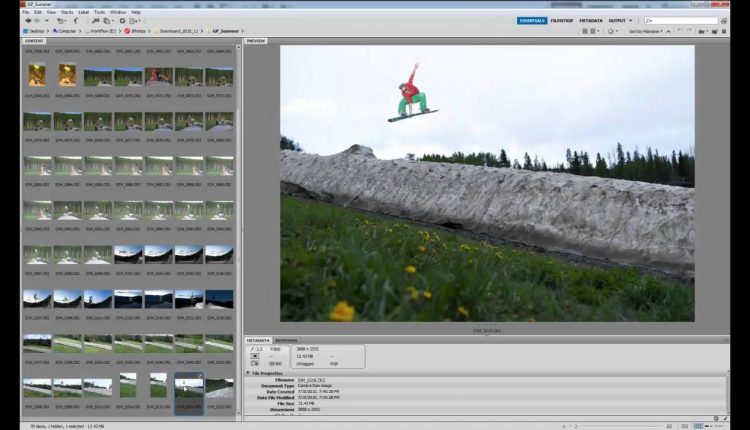
Task: Open the Help menu
Action: tap(136, 12)
